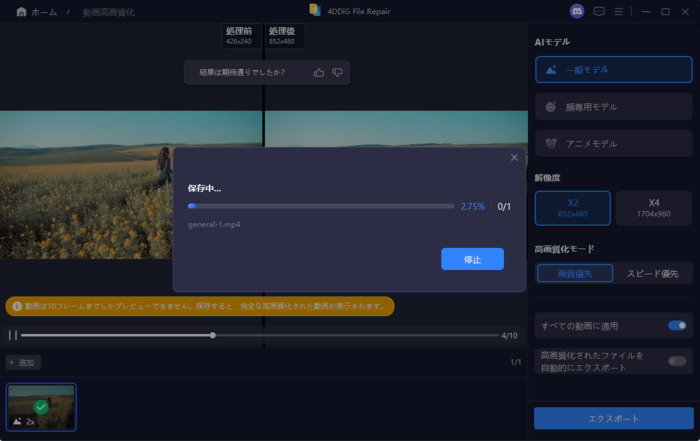Image resolution: width=700 pixels, height=441 pixels.
Task: Select the 顔専用モデル option
Action: tap(613, 106)
